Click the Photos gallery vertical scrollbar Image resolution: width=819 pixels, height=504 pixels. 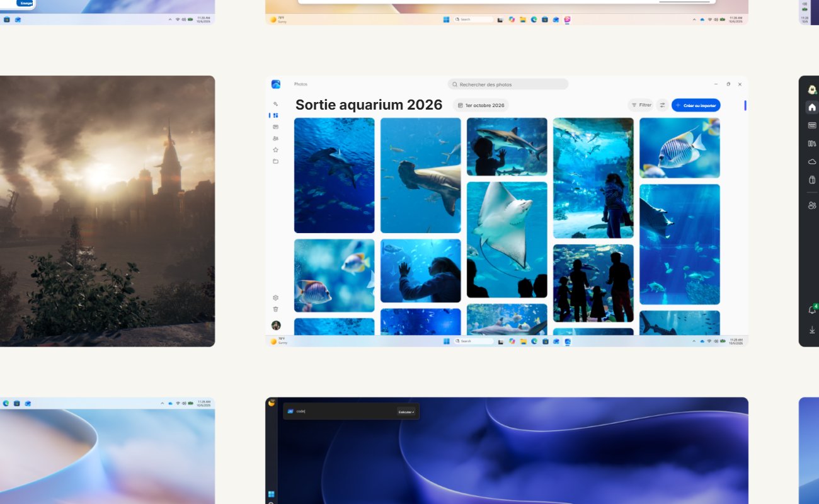[x=745, y=105]
